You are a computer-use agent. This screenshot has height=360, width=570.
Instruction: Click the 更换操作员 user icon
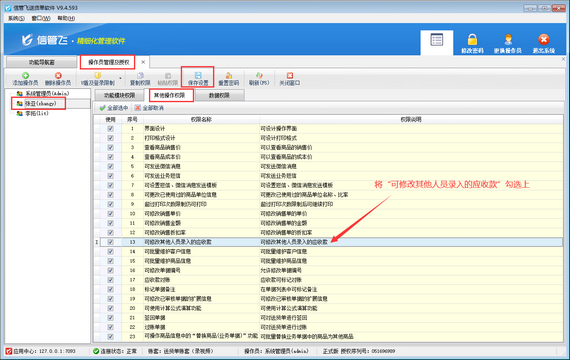[x=508, y=39]
